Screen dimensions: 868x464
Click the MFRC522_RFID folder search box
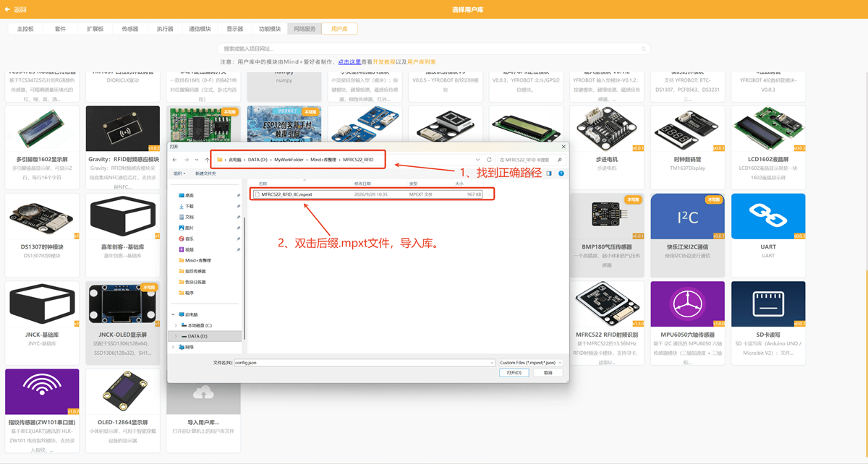click(531, 159)
